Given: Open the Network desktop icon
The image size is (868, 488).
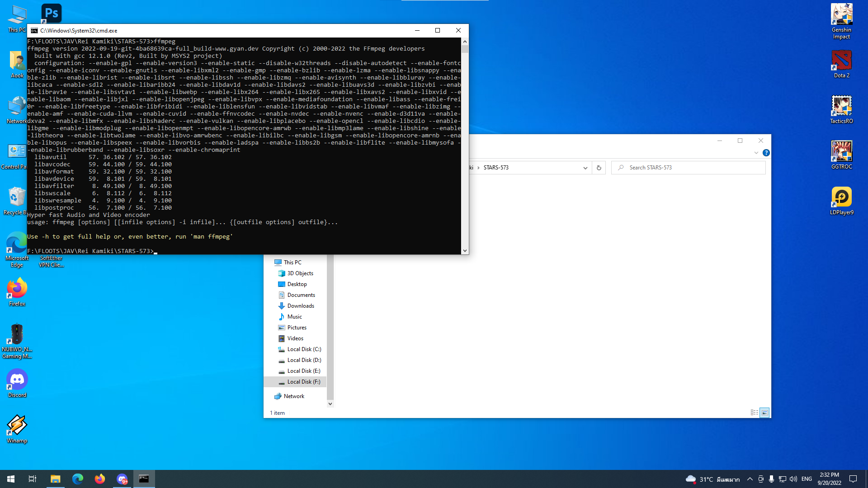Looking at the screenshot, I should click(x=17, y=110).
